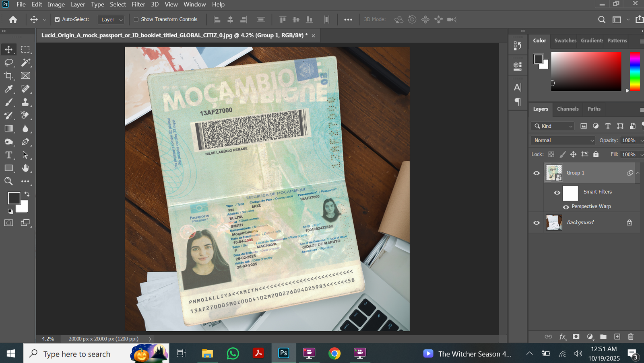The width and height of the screenshot is (644, 363).
Task: Open Google Chrome from the taskbar
Action: 334,353
